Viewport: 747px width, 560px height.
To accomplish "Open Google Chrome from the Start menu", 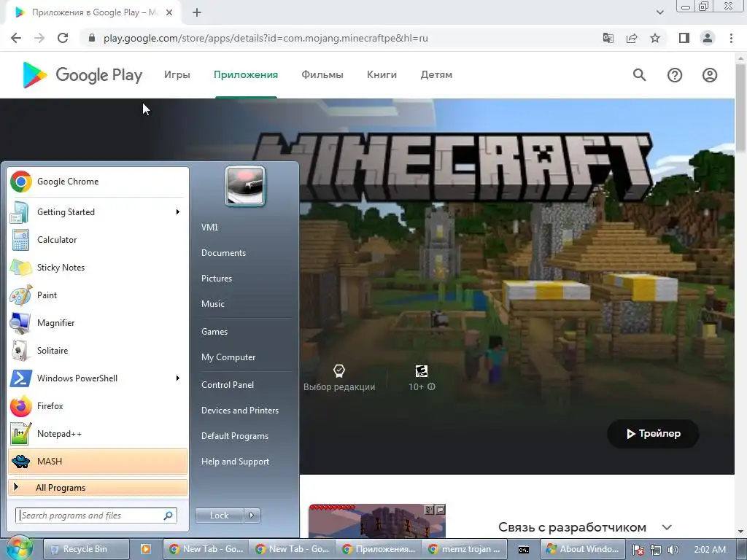I will 98,182.
